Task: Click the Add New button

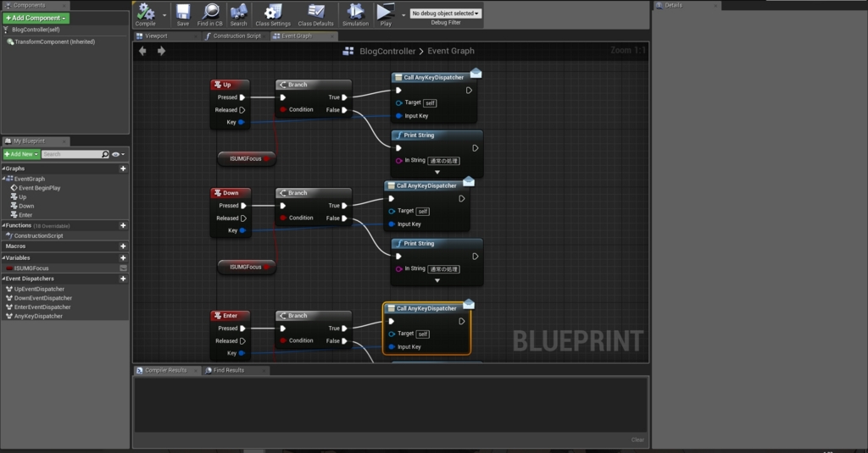Action: click(x=21, y=154)
